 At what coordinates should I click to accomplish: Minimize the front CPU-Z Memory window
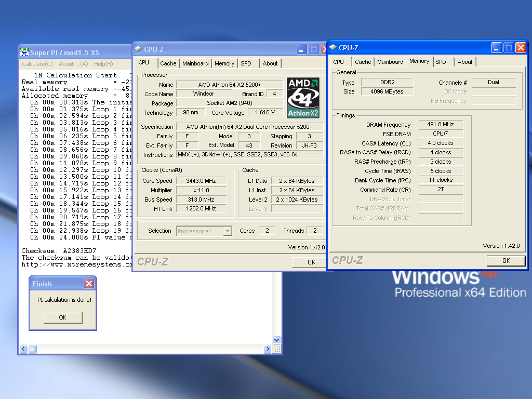point(497,48)
